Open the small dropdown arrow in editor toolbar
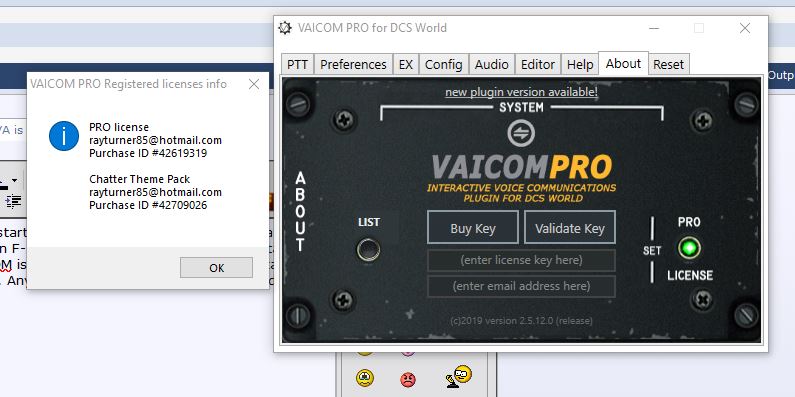This screenshot has height=397, width=795. [15, 181]
